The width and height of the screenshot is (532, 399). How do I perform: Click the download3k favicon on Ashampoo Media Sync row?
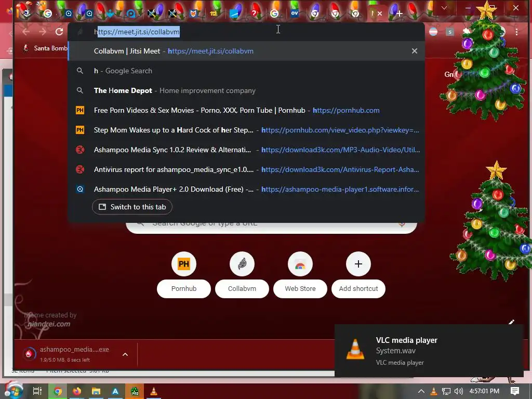coord(80,150)
